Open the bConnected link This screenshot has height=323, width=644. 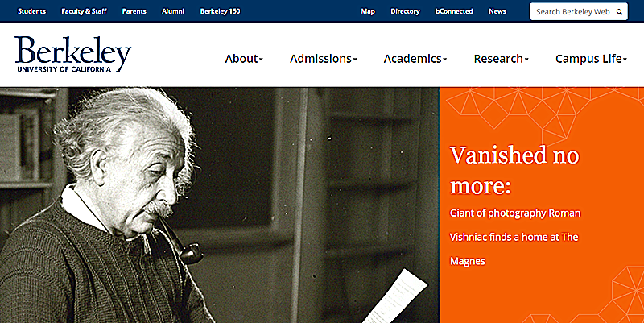454,11
